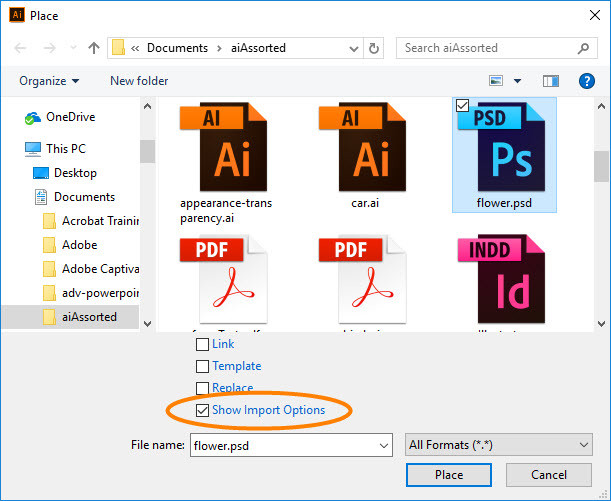Click the Illustrator Ai title bar icon
Viewport: 611px width, 501px height.
tap(17, 15)
